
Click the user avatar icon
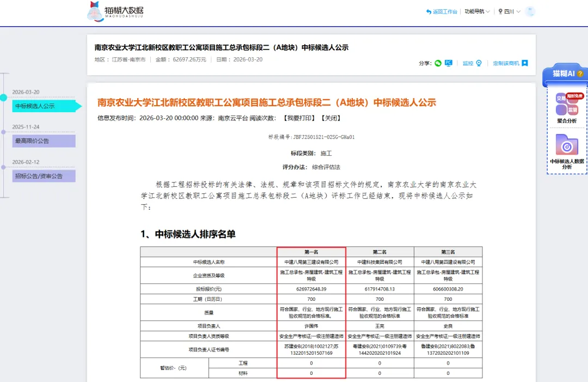point(530,11)
